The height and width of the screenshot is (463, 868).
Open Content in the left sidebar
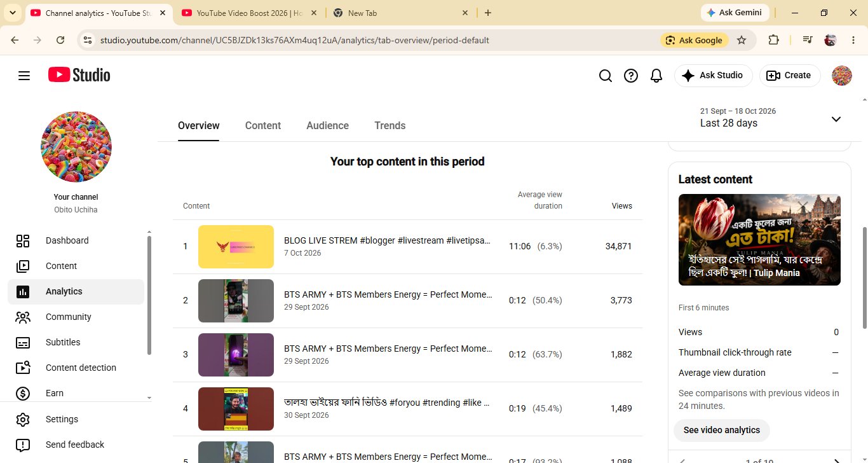point(76,266)
